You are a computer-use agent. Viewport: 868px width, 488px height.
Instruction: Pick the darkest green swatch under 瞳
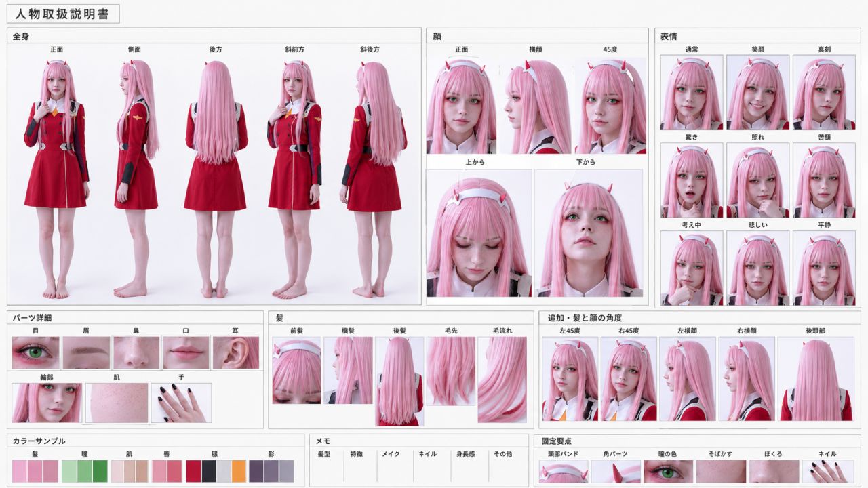point(100,471)
